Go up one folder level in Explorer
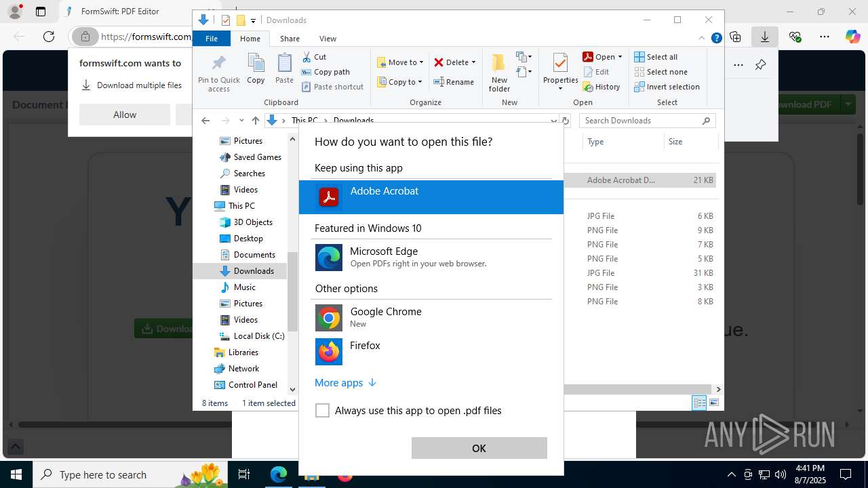This screenshot has height=488, width=868. tap(255, 121)
